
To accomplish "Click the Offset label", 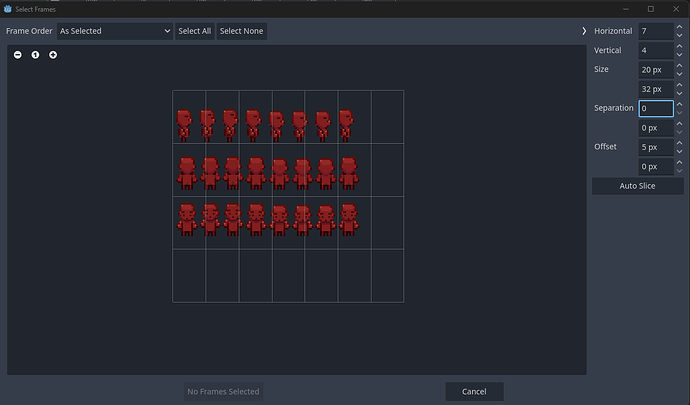I will pyautogui.click(x=605, y=147).
